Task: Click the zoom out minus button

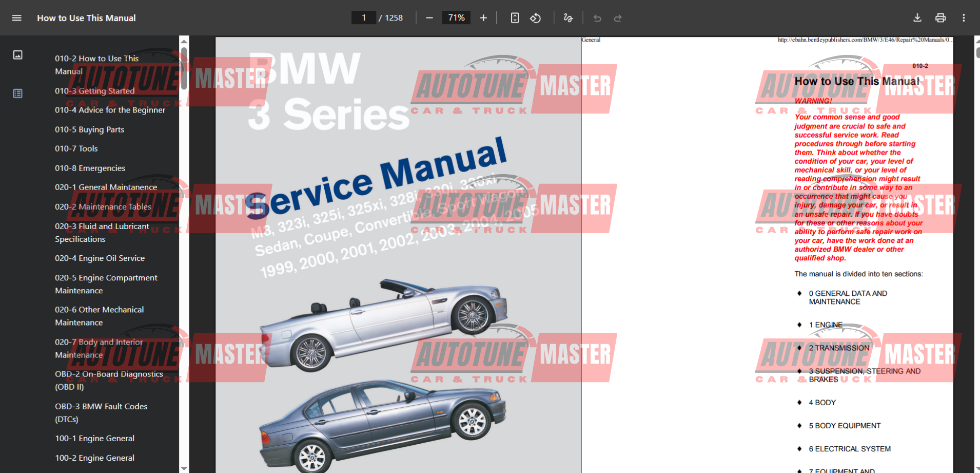Action: pos(429,18)
